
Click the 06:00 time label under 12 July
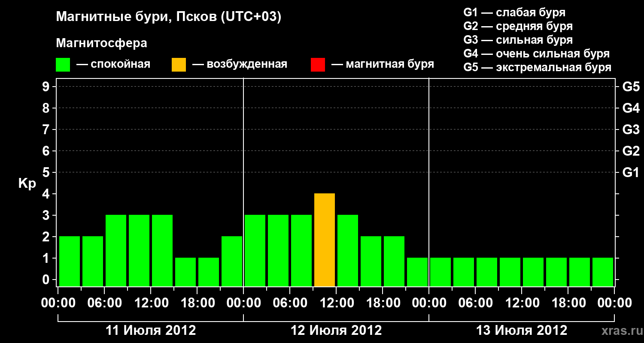(290, 303)
